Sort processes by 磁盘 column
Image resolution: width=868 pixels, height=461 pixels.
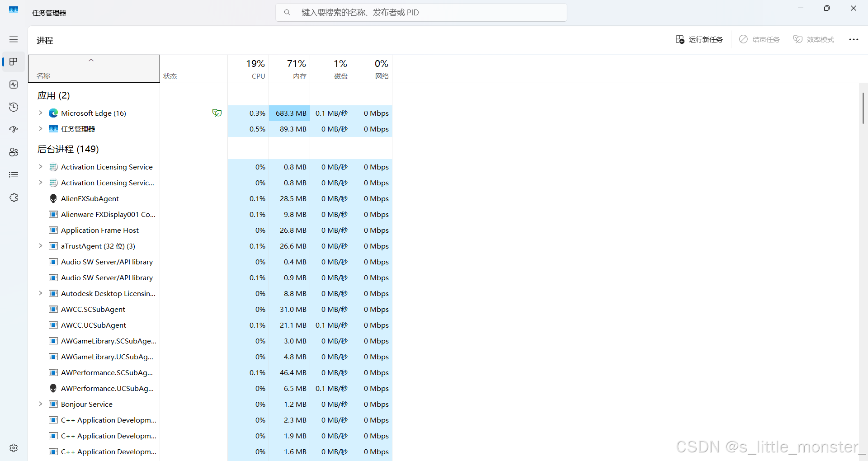coord(330,69)
